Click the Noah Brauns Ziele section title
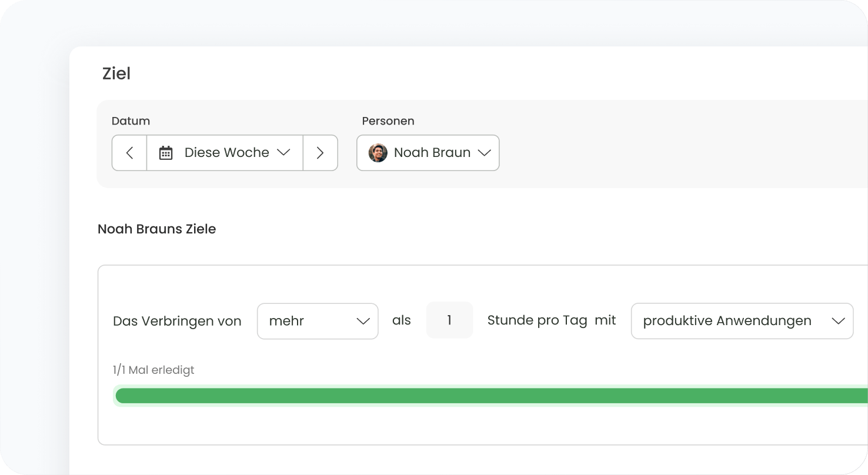This screenshot has height=475, width=868. pyautogui.click(x=156, y=229)
